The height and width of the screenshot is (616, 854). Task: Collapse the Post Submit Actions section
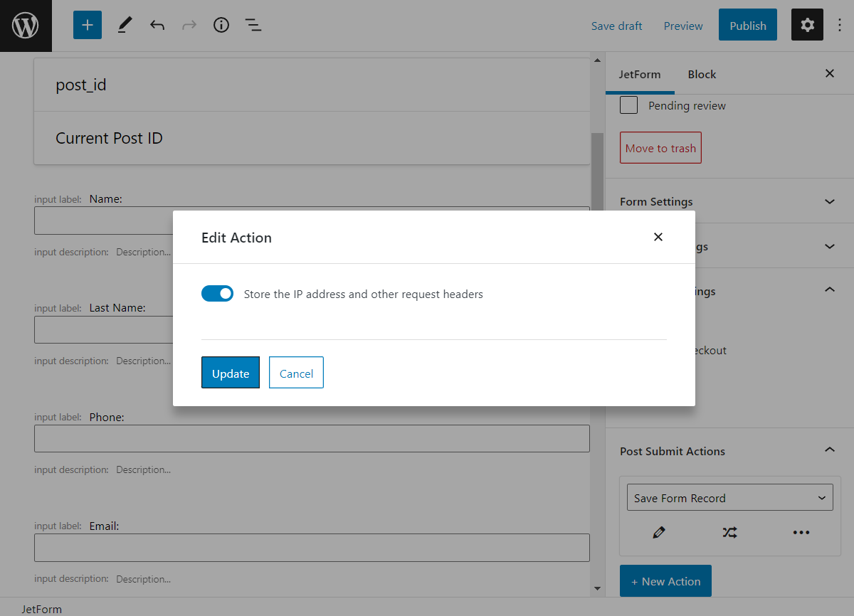[829, 450]
